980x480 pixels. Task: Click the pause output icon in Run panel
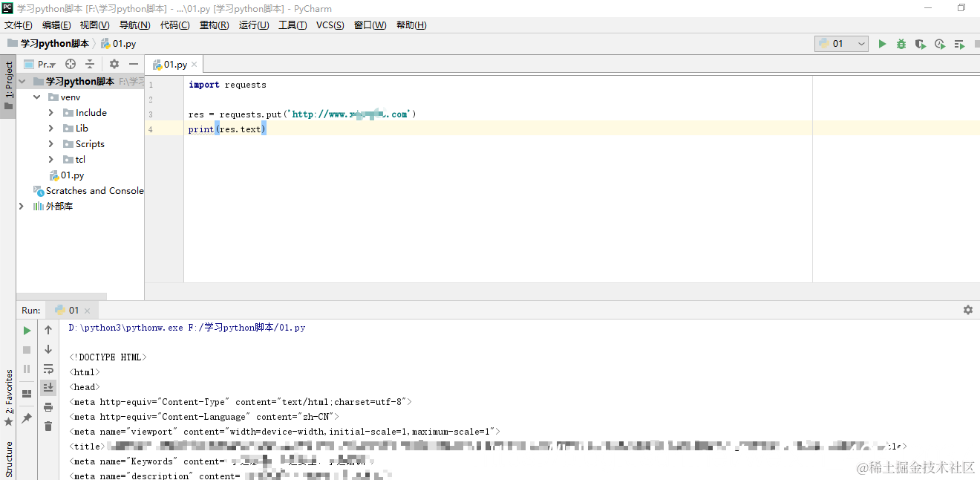pyautogui.click(x=27, y=369)
